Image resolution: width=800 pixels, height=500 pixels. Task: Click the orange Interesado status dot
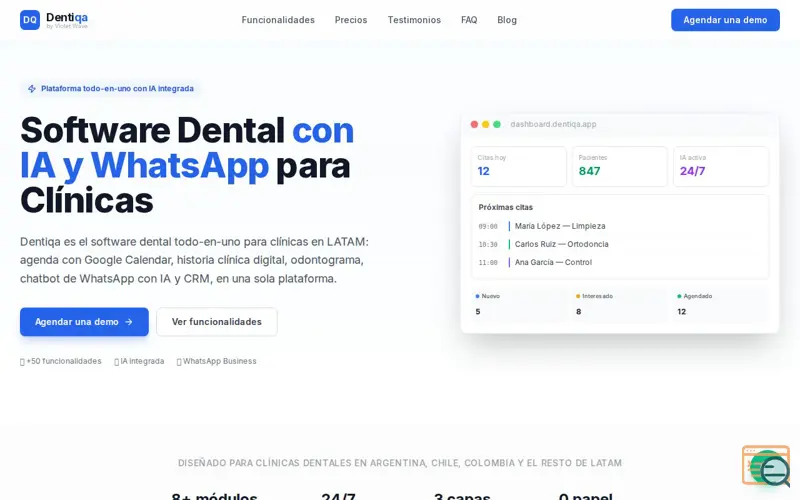[x=578, y=296]
